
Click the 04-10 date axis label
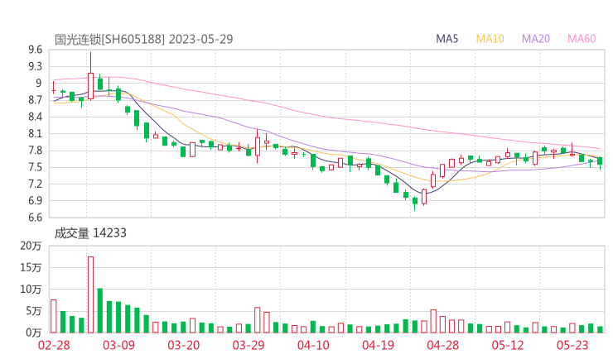[313, 345]
